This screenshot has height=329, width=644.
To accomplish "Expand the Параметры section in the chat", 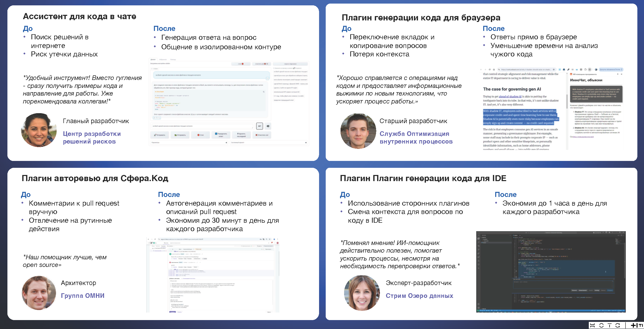I will (226, 143).
